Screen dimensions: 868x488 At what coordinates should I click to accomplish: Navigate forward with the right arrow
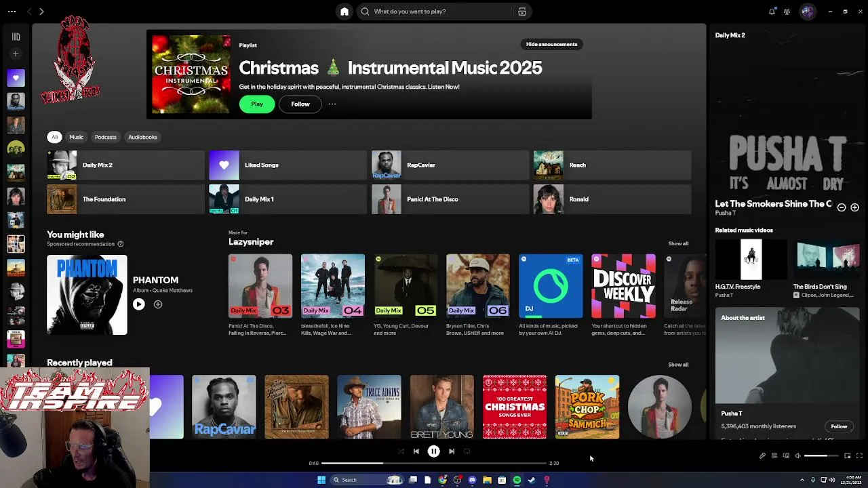tap(41, 12)
